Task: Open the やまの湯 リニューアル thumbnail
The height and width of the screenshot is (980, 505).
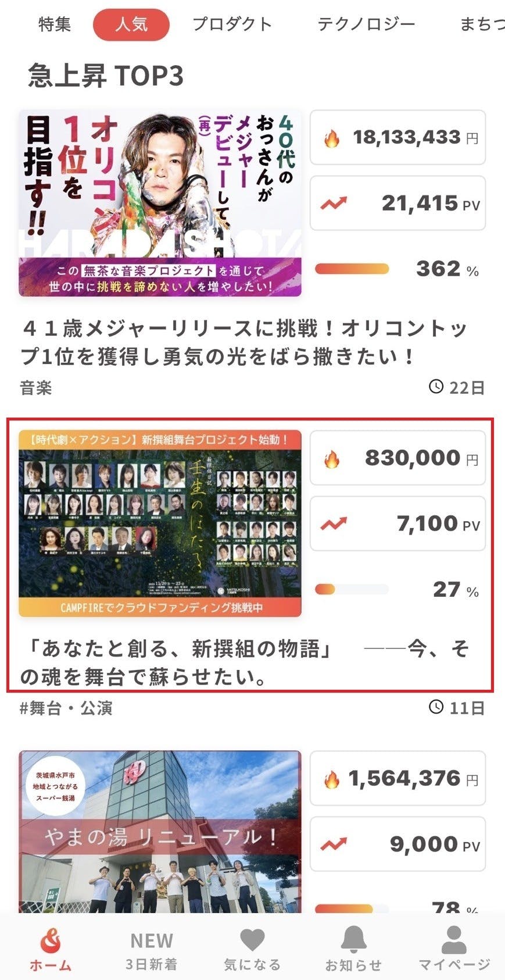Action: [160, 832]
